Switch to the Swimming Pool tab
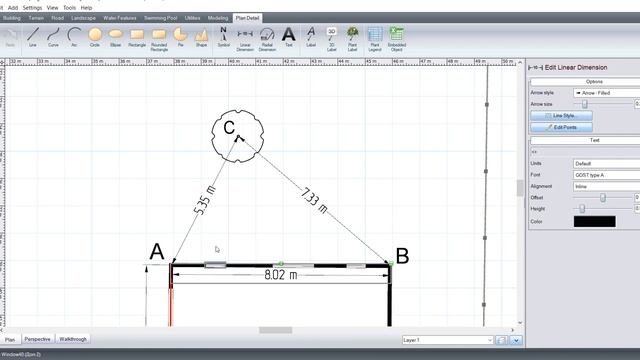Image resolution: width=640 pixels, height=360 pixels. [160, 18]
